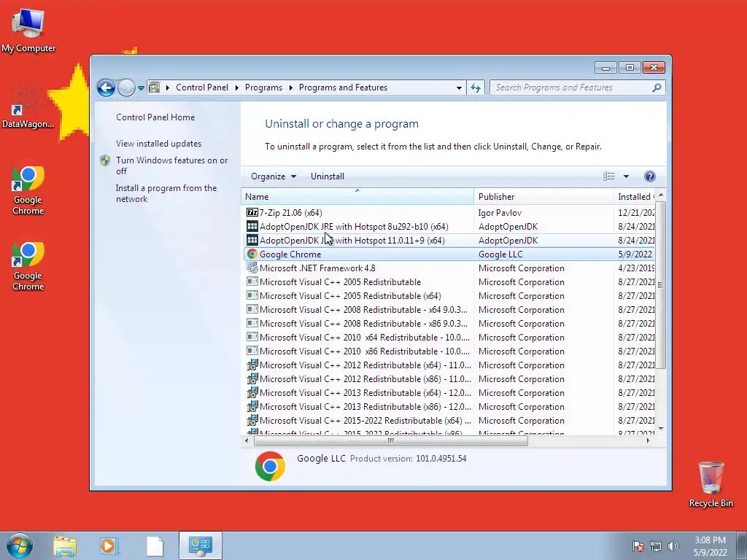This screenshot has width=747, height=560.
Task: Open Windows Media Player from taskbar
Action: click(109, 546)
